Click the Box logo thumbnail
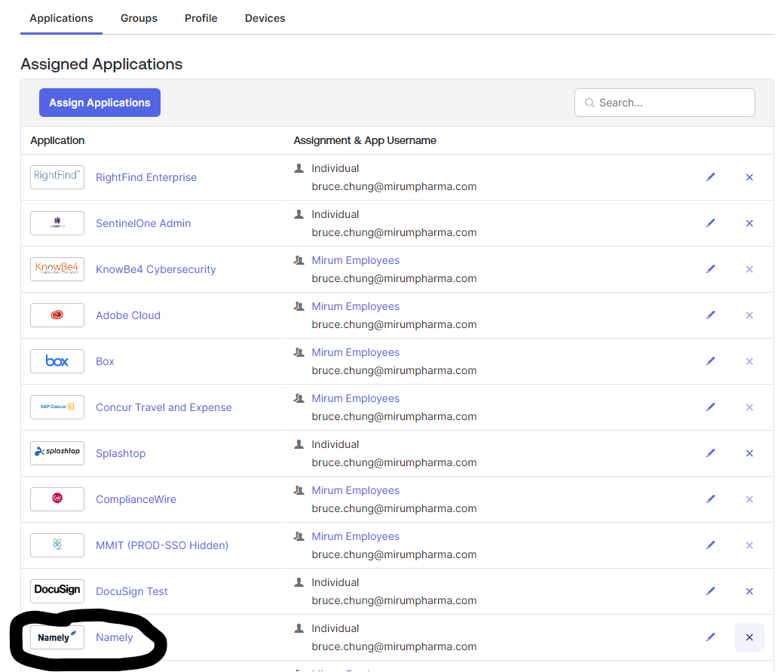This screenshot has height=672, width=784. (x=57, y=361)
